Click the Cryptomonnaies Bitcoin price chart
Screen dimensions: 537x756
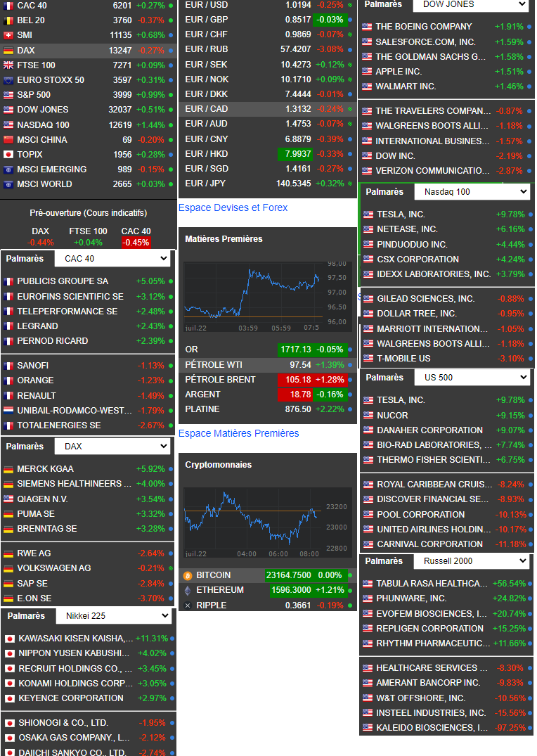pyautogui.click(x=267, y=523)
